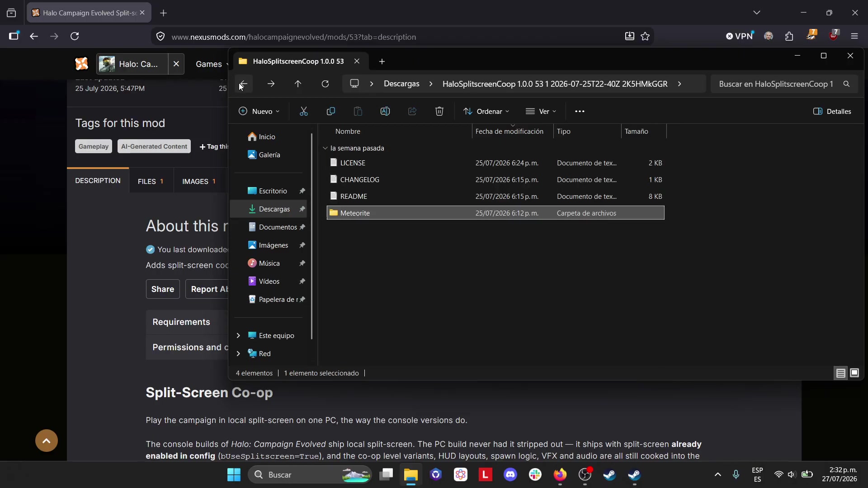Open the Nuevo dropdown
Viewport: 868px width, 488px height.
coord(259,111)
